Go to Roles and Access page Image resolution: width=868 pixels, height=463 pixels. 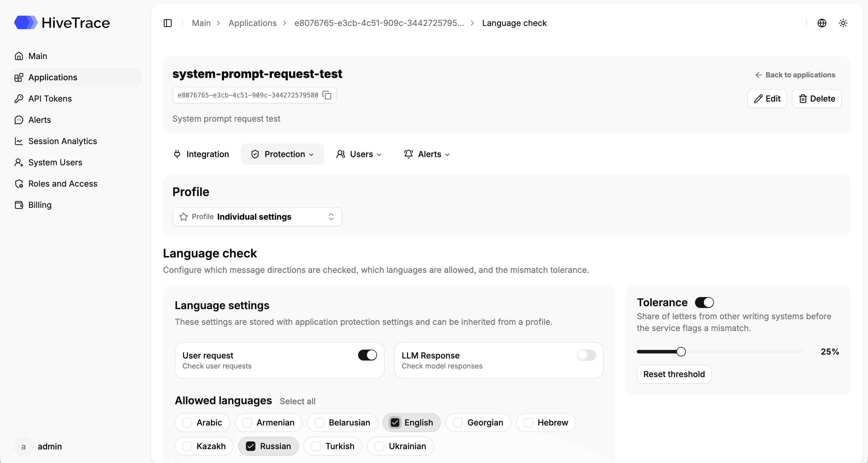(x=76, y=183)
